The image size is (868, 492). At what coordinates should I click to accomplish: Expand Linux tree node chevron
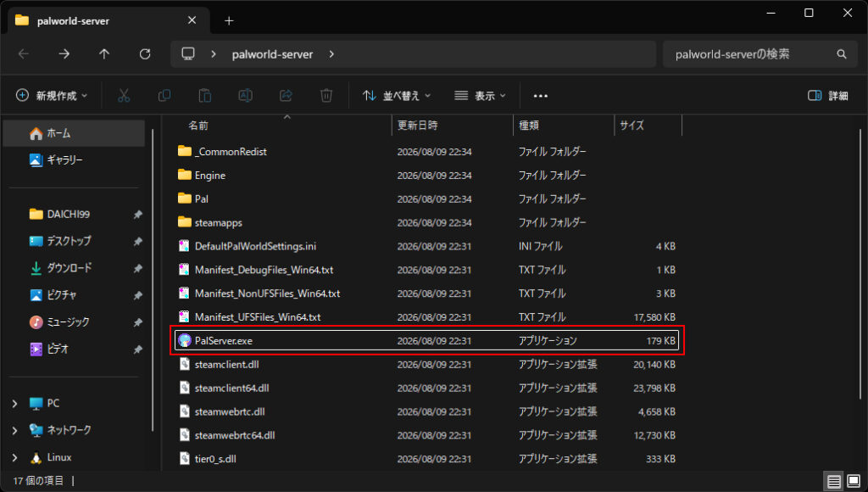click(x=15, y=458)
